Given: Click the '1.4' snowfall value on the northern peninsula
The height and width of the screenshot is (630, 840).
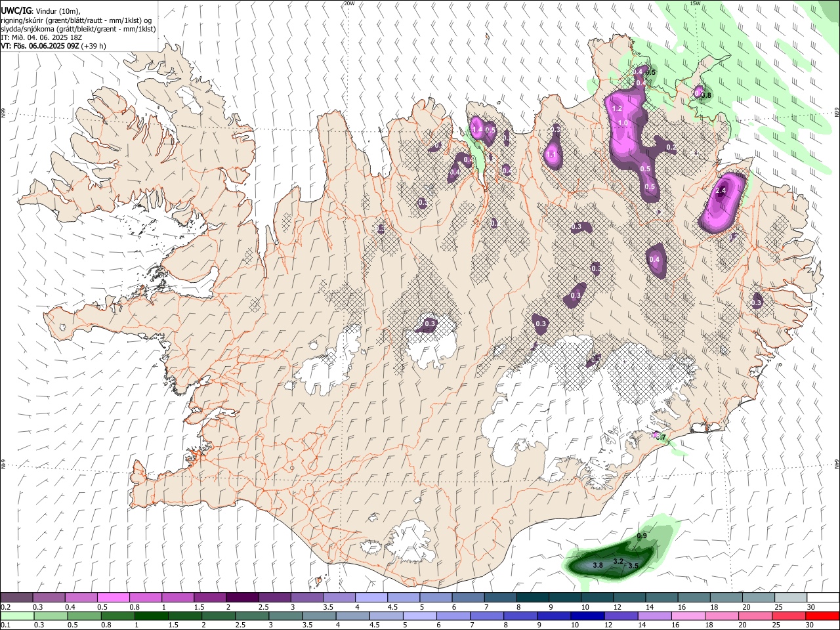Looking at the screenshot, I should pos(477,130).
